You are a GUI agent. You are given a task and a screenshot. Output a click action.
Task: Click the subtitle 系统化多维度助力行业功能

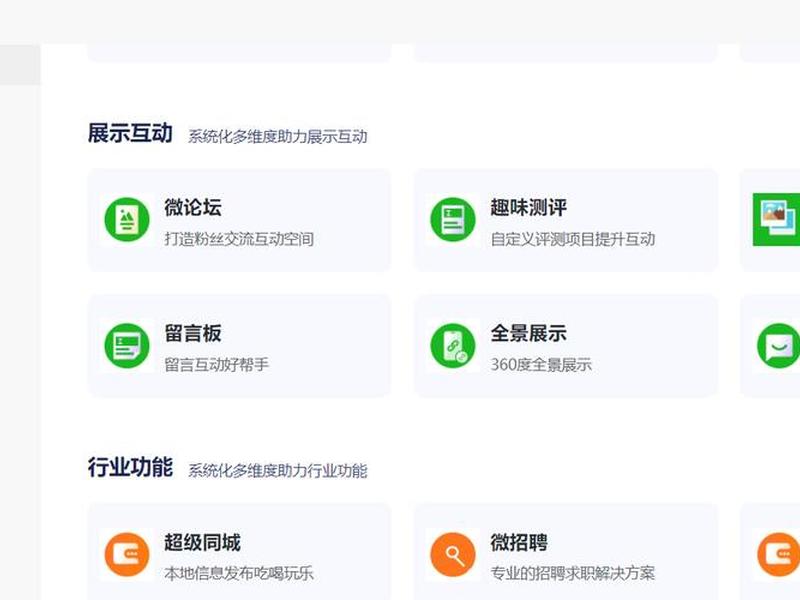pyautogui.click(x=278, y=470)
